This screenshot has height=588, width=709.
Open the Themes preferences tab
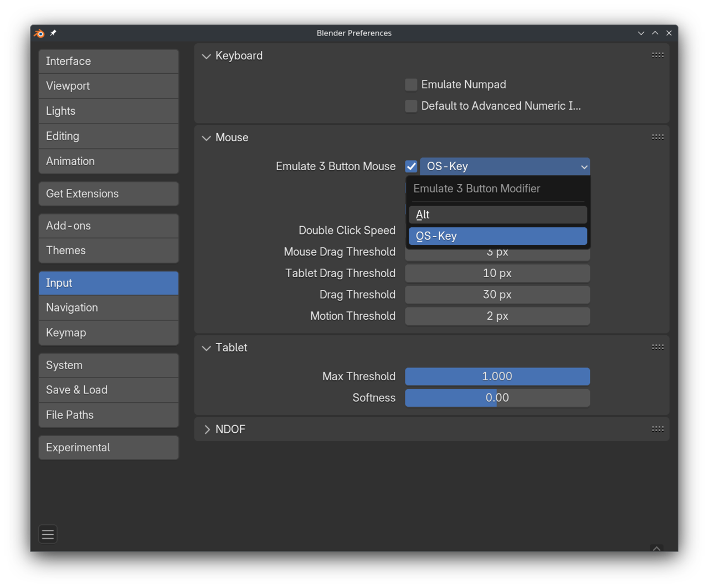pyautogui.click(x=109, y=250)
